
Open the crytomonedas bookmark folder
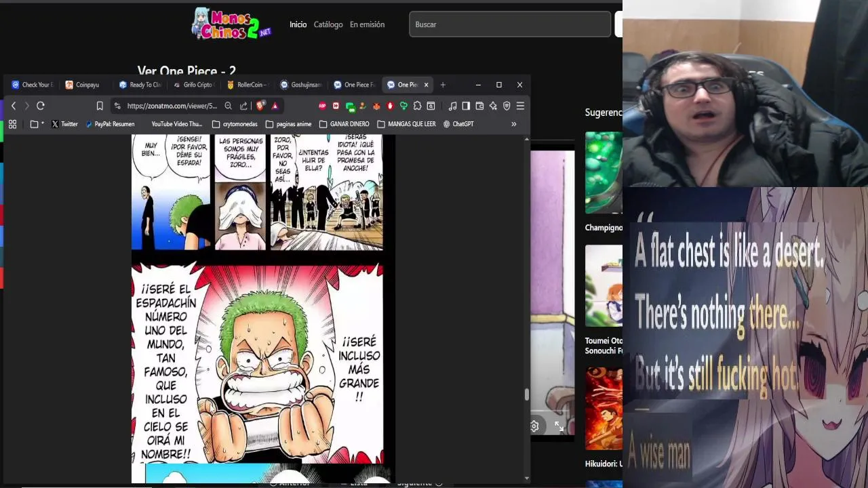235,124
